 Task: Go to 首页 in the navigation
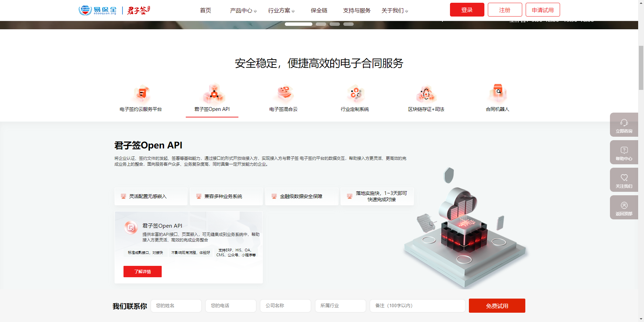[205, 11]
